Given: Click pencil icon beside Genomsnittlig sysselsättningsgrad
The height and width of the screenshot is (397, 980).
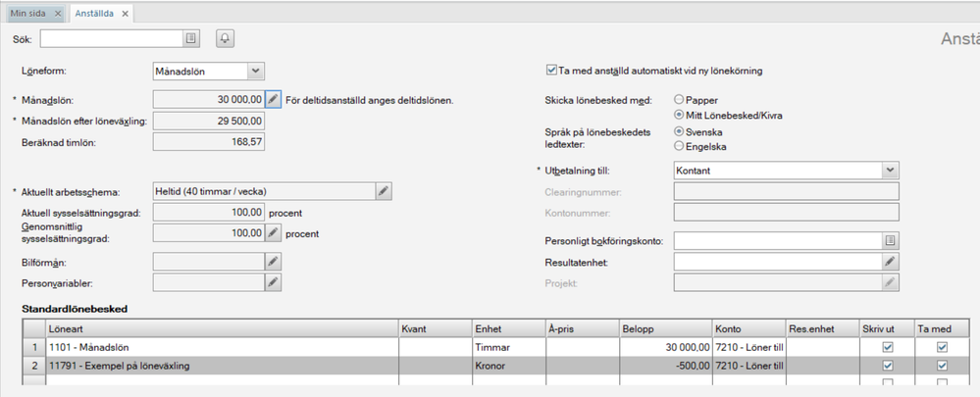Looking at the screenshot, I should pos(274,233).
